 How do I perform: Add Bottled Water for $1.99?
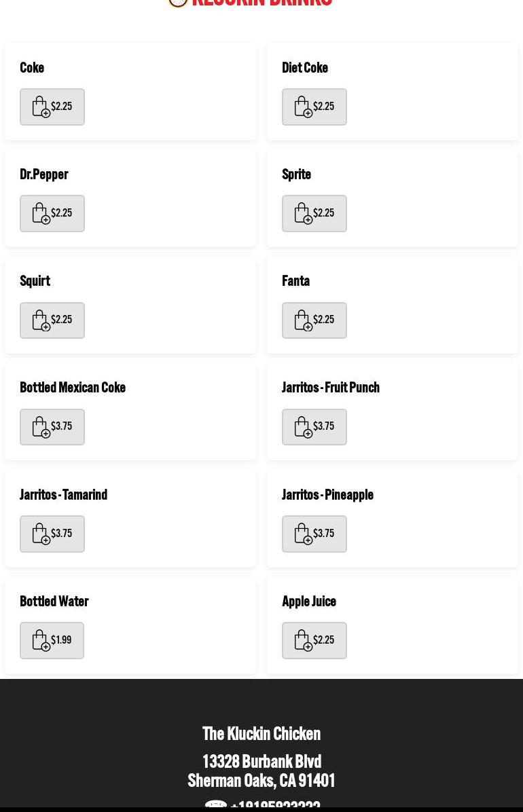click(x=61, y=640)
